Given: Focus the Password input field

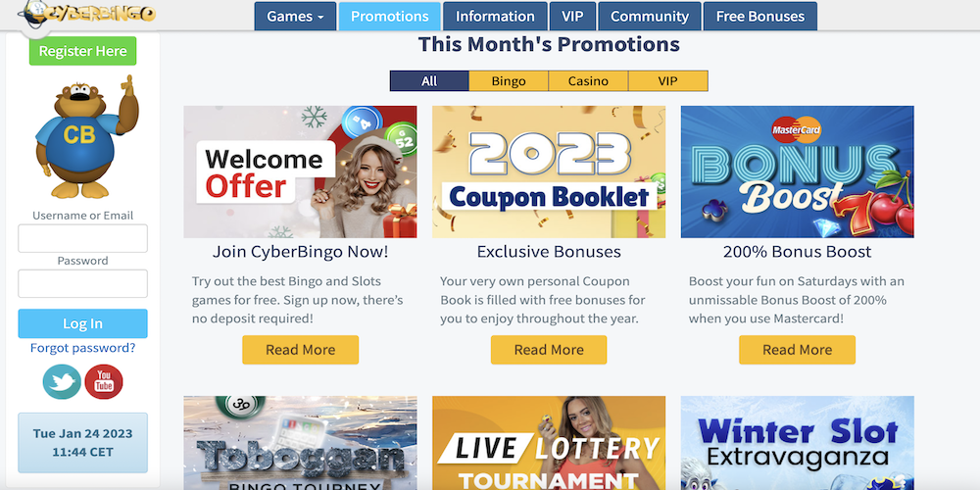Looking at the screenshot, I should [x=82, y=284].
